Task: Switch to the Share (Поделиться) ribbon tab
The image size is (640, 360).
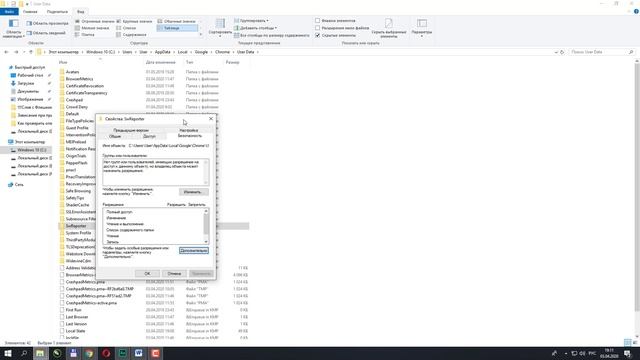Action: click(x=57, y=12)
